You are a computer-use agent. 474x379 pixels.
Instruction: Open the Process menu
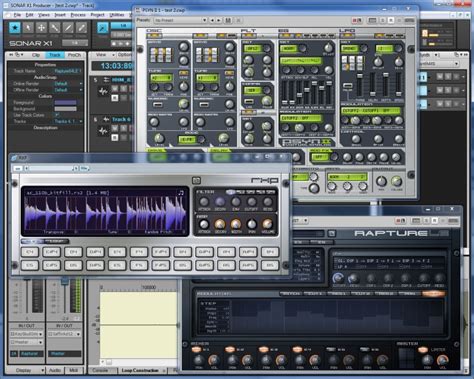pos(78,15)
